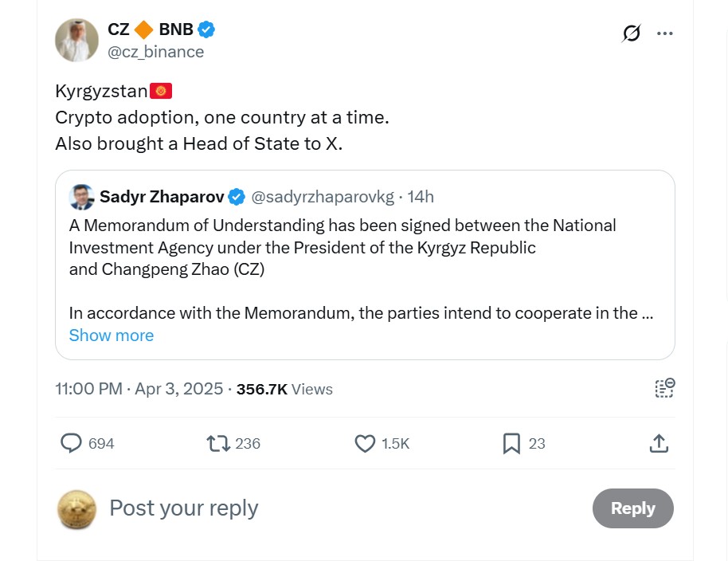Expand quoted post with Show more

pos(112,335)
